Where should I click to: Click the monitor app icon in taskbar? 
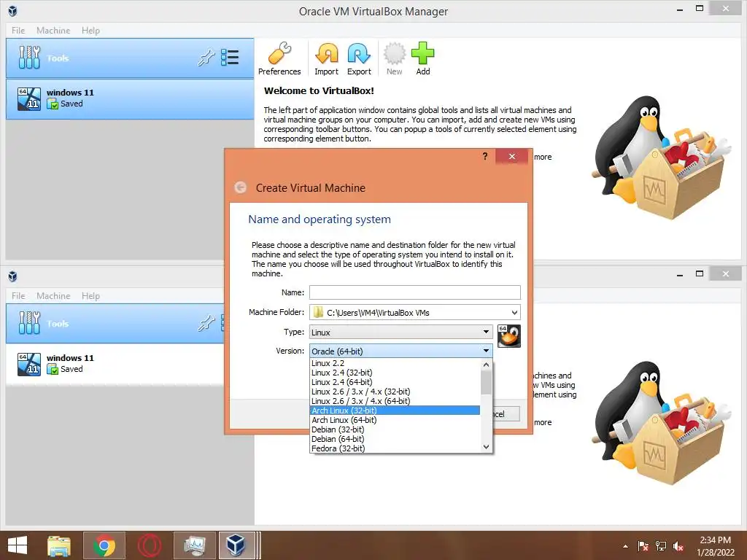[195, 545]
